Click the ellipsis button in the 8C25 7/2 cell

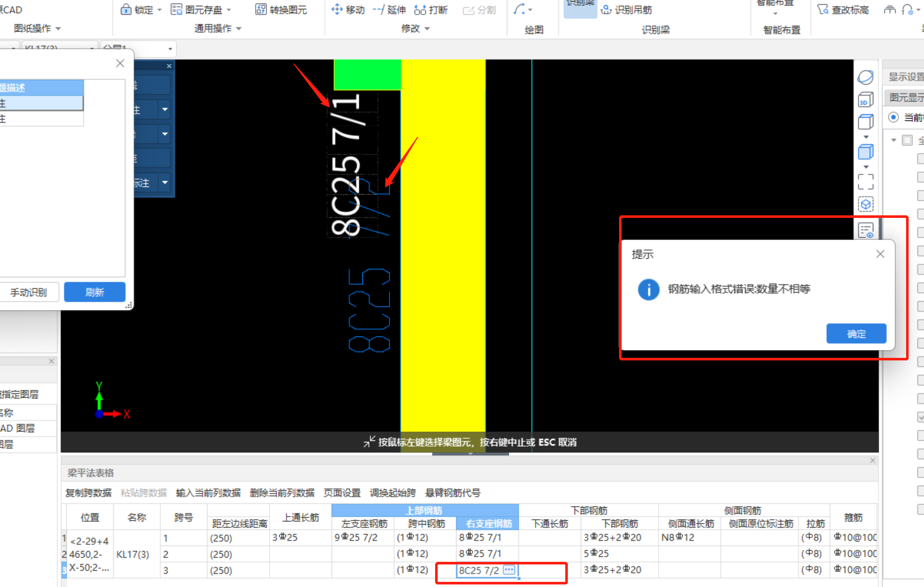click(x=509, y=570)
